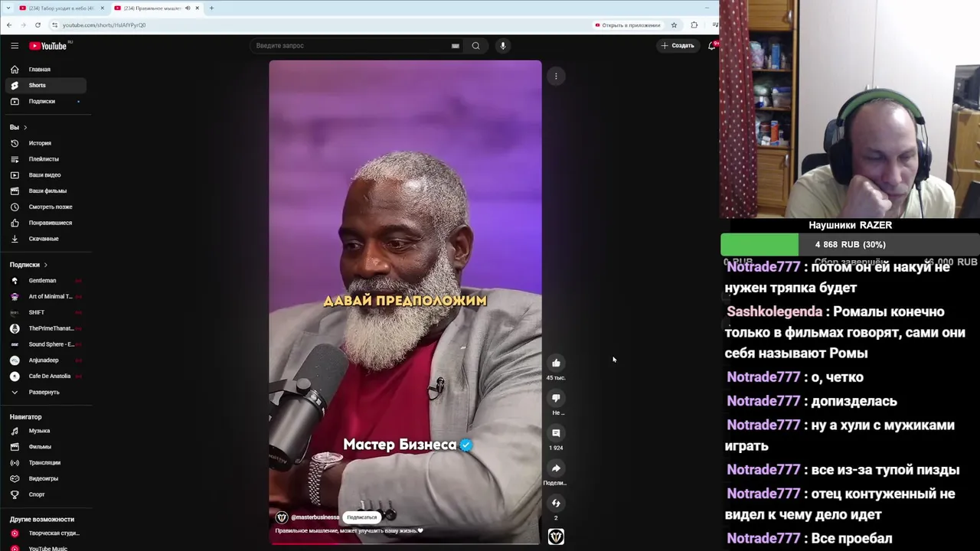Click the search magnifier button
980x551 pixels.
coord(475,46)
